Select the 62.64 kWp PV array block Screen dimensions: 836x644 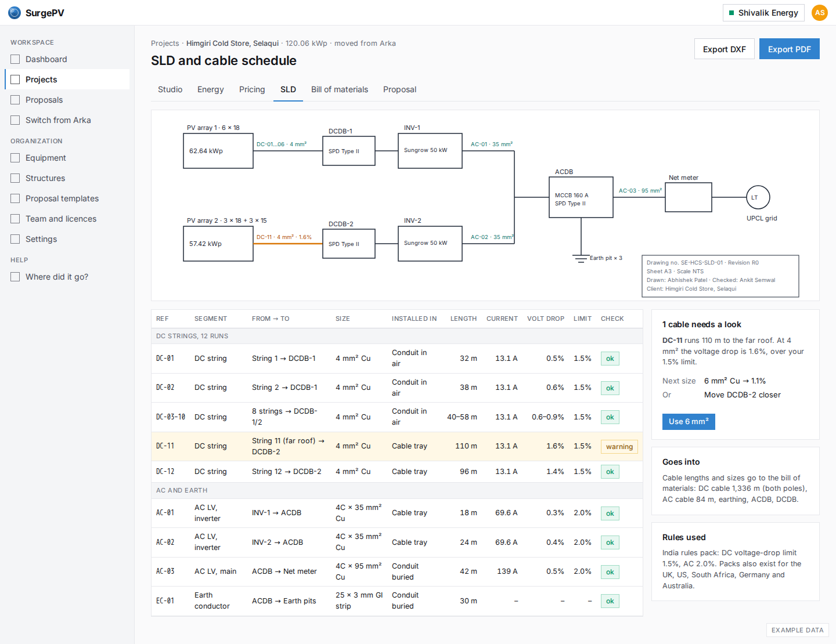[x=218, y=151]
